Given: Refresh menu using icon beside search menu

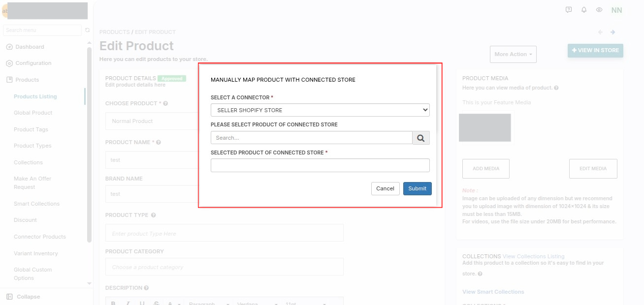Looking at the screenshot, I should [x=88, y=30].
